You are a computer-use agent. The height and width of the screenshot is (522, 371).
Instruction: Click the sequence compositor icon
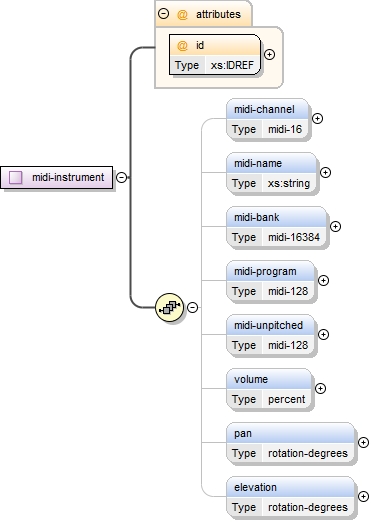point(170,307)
